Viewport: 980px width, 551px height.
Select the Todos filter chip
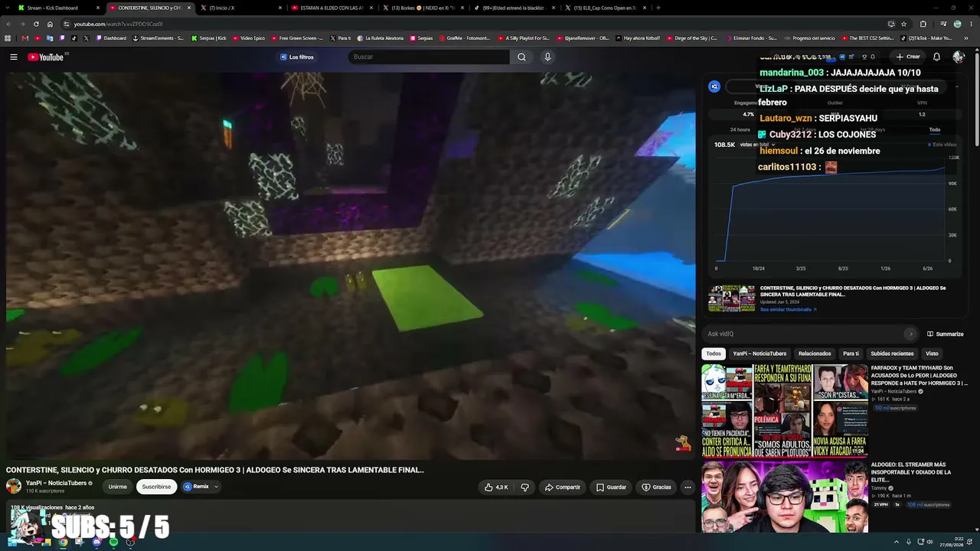pyautogui.click(x=714, y=354)
